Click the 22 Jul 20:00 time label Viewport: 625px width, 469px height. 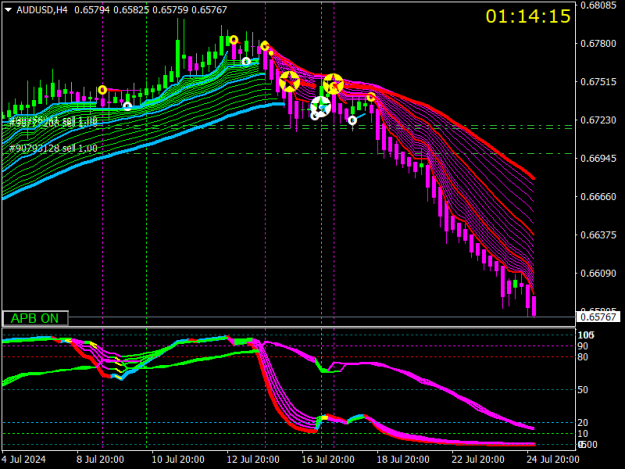tap(478, 459)
